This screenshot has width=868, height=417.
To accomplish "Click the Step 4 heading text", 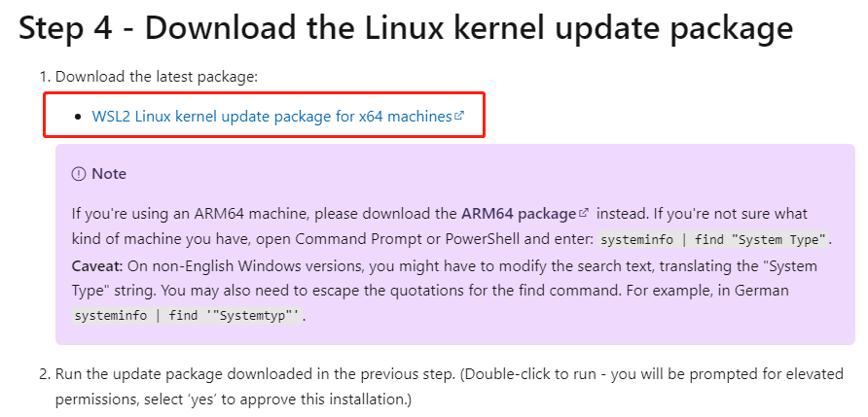I will click(x=405, y=27).
